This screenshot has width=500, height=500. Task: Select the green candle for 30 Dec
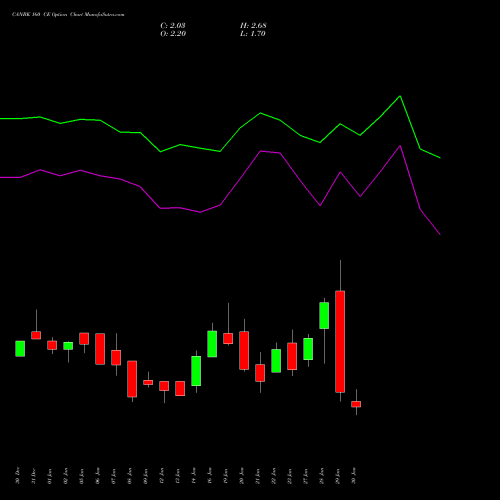(x=20, y=349)
